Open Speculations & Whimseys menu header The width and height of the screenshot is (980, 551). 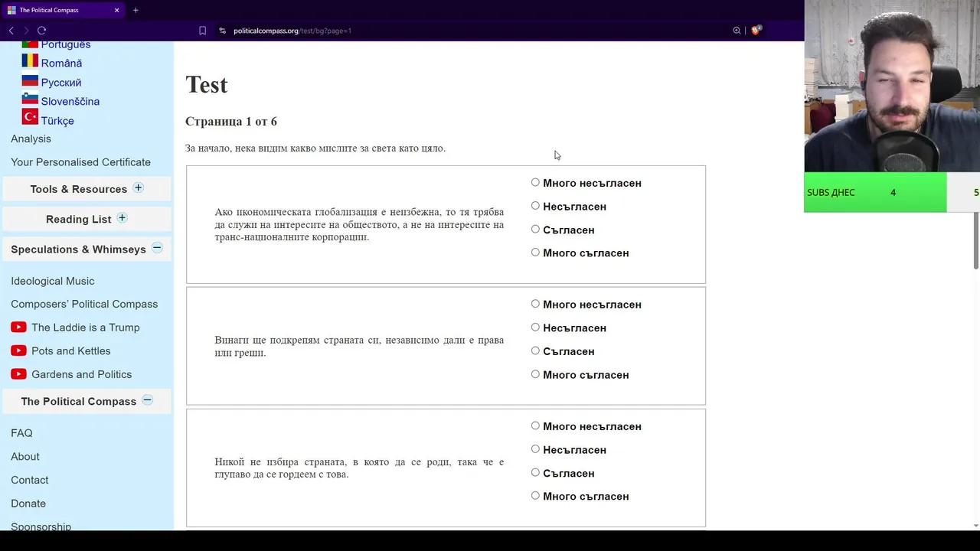(x=87, y=249)
